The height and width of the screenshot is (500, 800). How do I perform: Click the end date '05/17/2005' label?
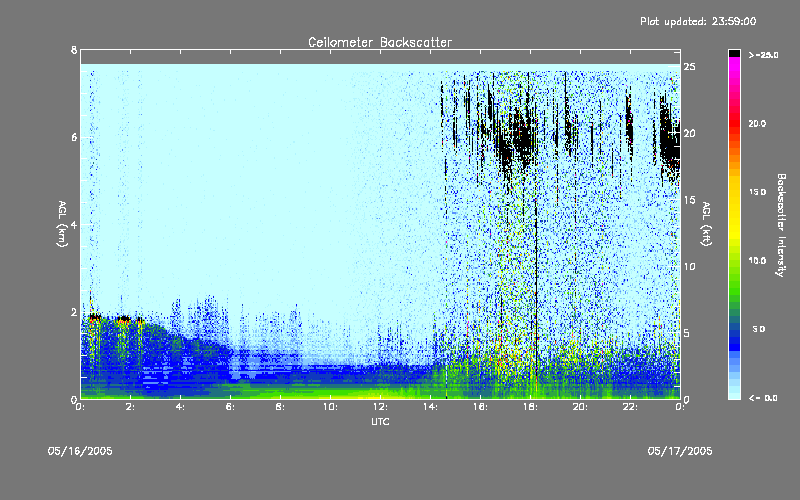tap(680, 451)
